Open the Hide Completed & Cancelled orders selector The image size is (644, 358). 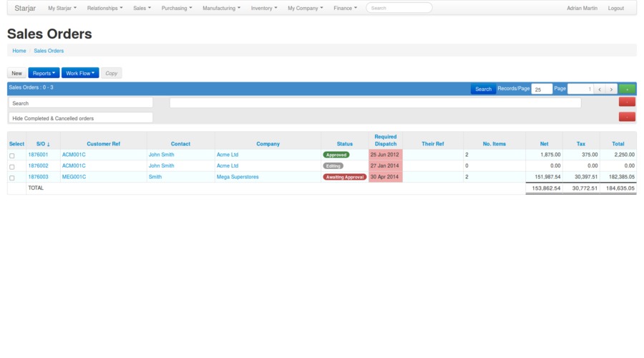[81, 118]
